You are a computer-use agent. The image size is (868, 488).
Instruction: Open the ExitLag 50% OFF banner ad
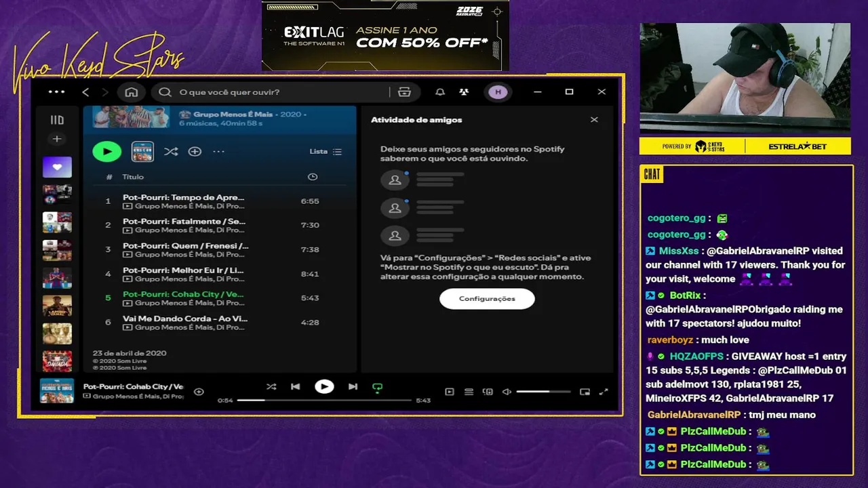coord(385,35)
